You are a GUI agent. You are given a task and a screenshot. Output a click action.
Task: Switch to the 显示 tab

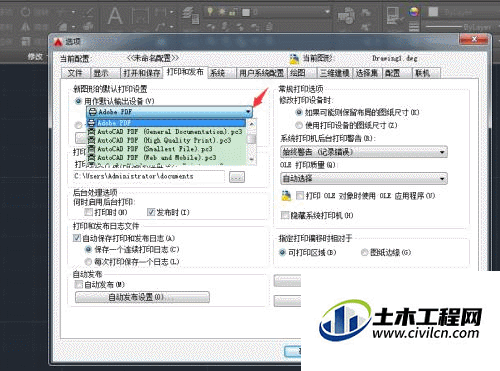click(x=105, y=73)
